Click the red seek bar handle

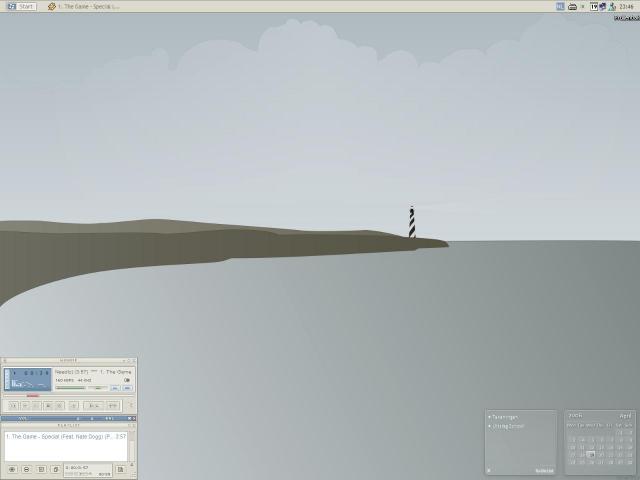[33, 396]
